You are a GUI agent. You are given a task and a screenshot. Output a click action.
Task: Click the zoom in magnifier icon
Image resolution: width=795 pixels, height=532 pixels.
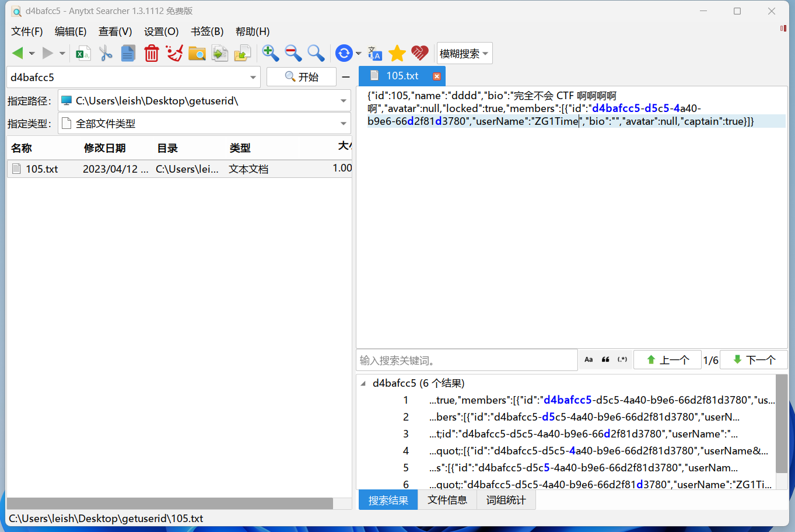[x=270, y=54]
